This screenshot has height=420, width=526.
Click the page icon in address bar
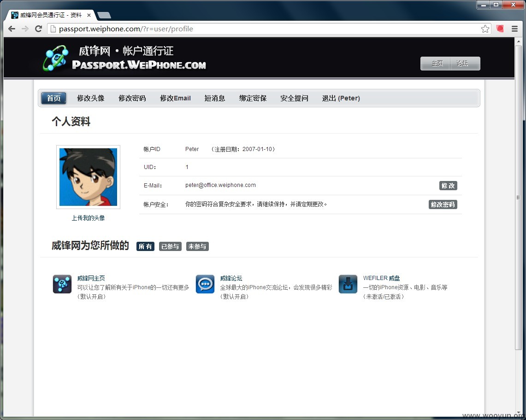pos(53,29)
